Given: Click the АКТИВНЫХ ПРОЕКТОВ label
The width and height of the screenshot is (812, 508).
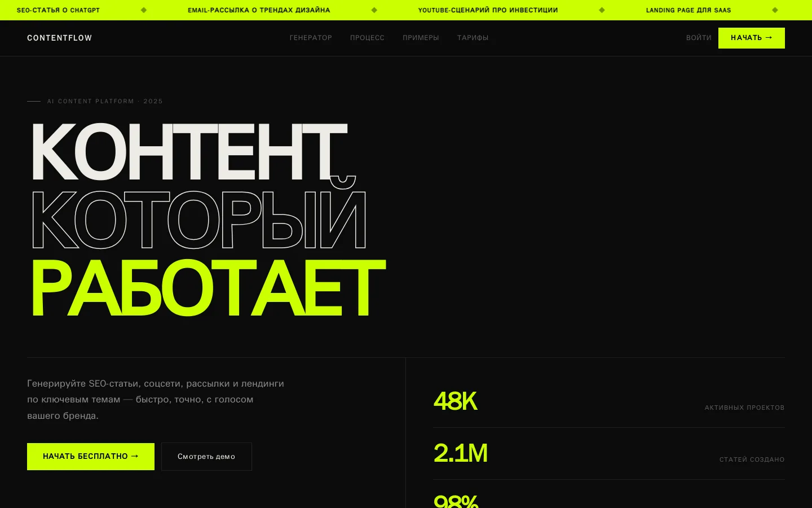Looking at the screenshot, I should point(744,408).
